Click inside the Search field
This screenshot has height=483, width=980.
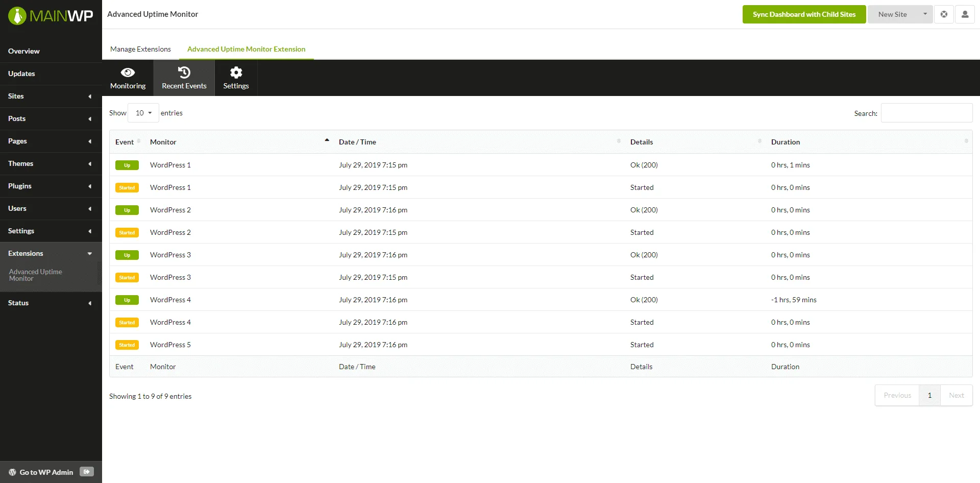(926, 113)
